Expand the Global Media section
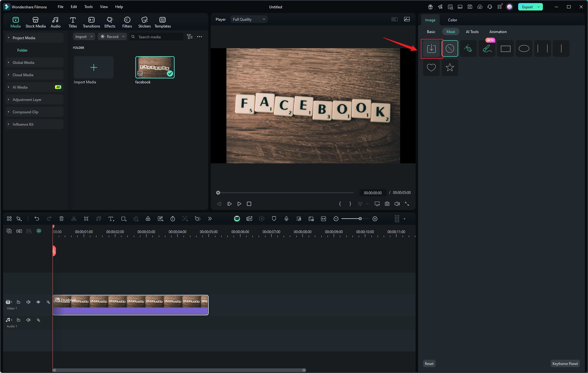Image resolution: width=588 pixels, height=373 pixels. [23, 62]
